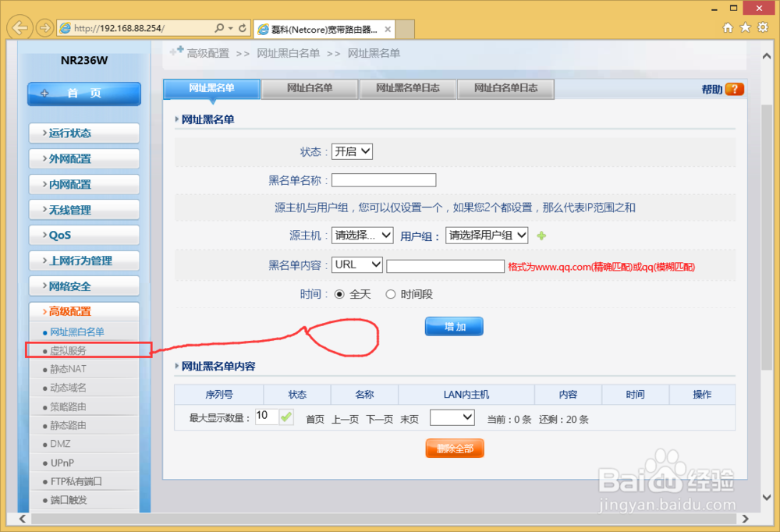Viewport: 780px width, 532px height.
Task: Open browser favorites via the star icon
Action: [745, 27]
